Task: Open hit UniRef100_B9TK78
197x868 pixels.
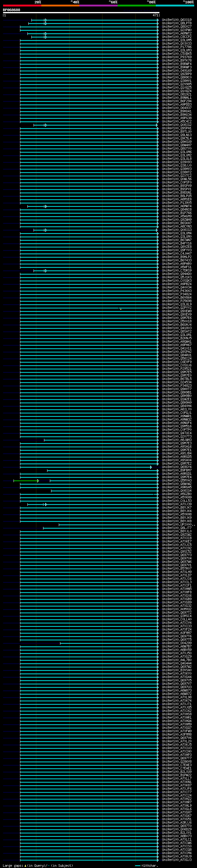Action: pos(177,60)
